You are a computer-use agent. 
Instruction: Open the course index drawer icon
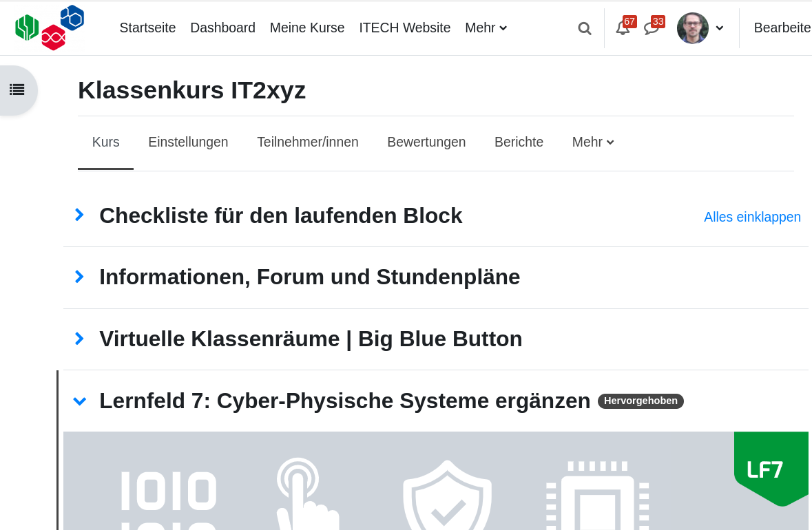click(x=17, y=90)
